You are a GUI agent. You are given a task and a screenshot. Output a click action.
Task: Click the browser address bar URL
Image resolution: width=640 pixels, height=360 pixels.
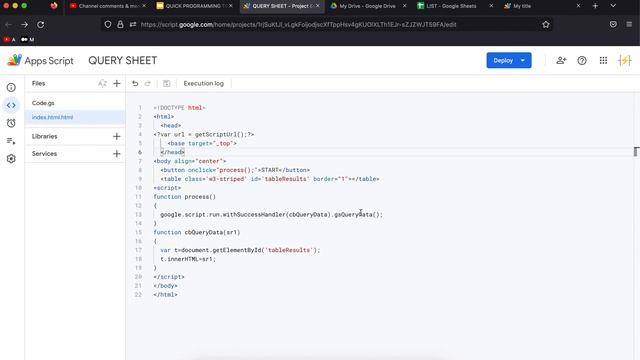click(298, 24)
